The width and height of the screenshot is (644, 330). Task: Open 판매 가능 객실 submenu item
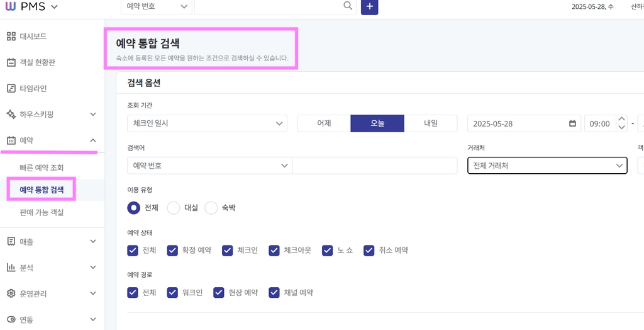tap(42, 212)
